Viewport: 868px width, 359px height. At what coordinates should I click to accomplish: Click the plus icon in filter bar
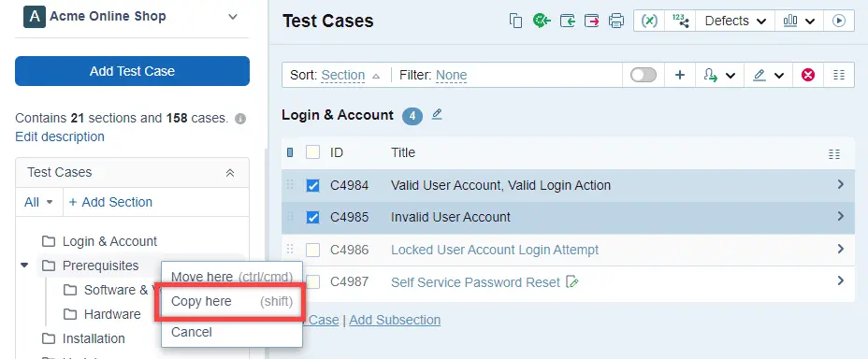pyautogui.click(x=679, y=75)
